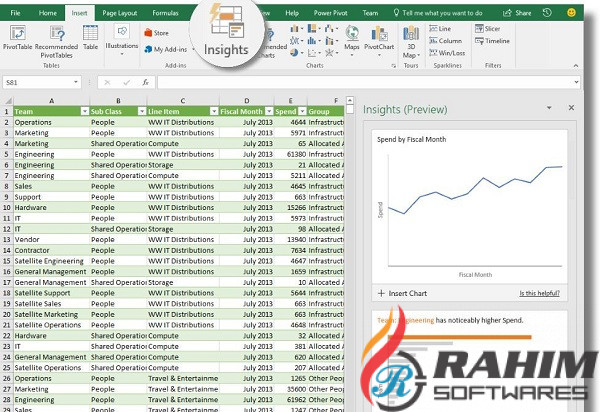Open the Power Pivot tab
The height and width of the screenshot is (412, 600).
(x=331, y=13)
